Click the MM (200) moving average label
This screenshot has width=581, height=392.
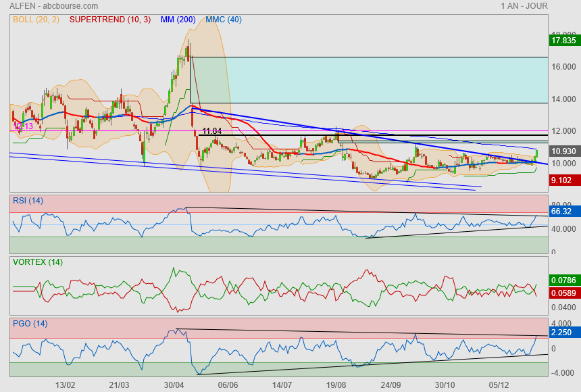pyautogui.click(x=178, y=20)
